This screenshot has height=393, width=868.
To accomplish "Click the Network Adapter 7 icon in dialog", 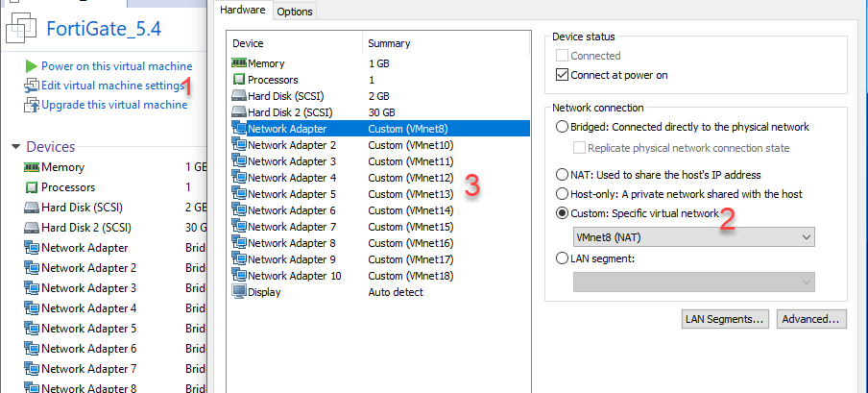I will [x=238, y=227].
